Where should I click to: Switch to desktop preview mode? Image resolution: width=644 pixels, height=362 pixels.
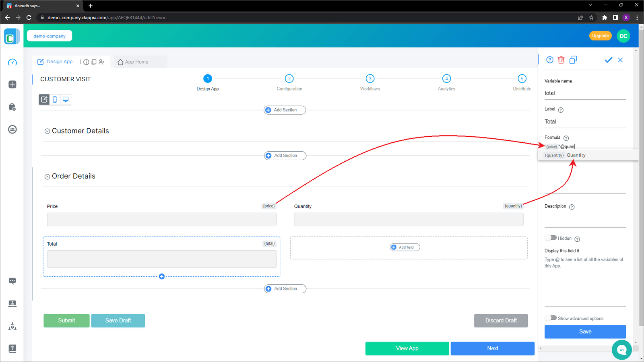[x=66, y=99]
